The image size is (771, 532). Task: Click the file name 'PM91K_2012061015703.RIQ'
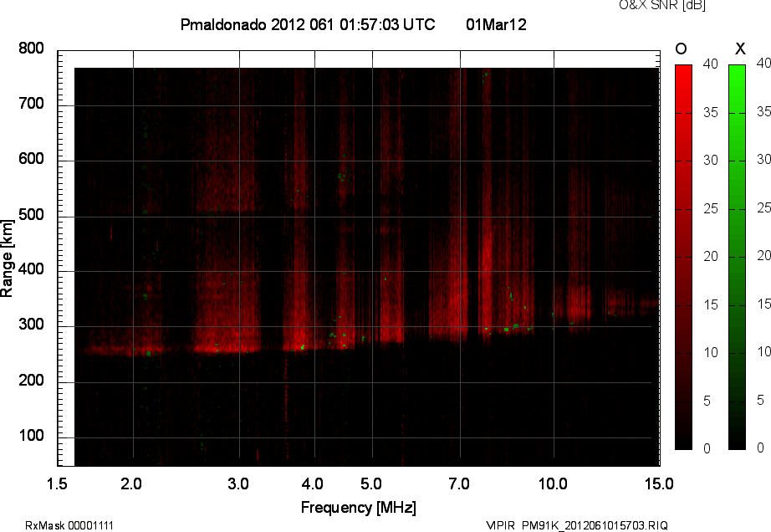[595, 525]
